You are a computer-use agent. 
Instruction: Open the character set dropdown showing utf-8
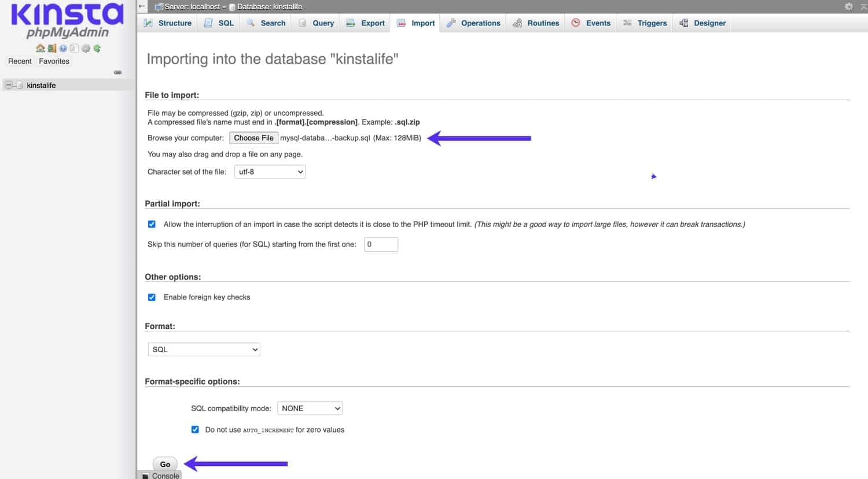[x=269, y=171]
